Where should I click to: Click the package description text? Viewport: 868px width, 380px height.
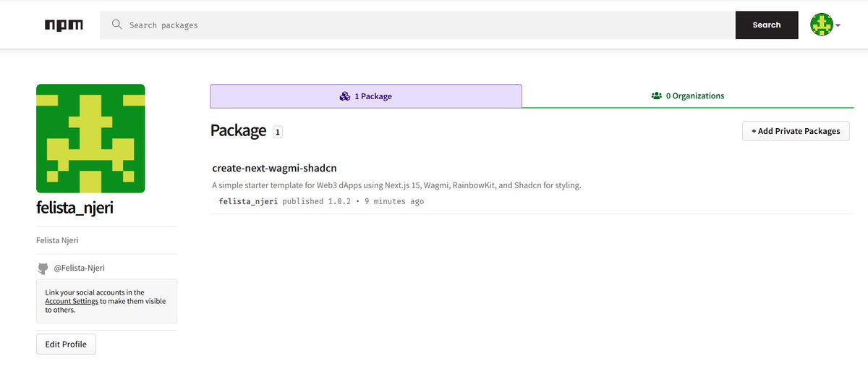(x=396, y=185)
